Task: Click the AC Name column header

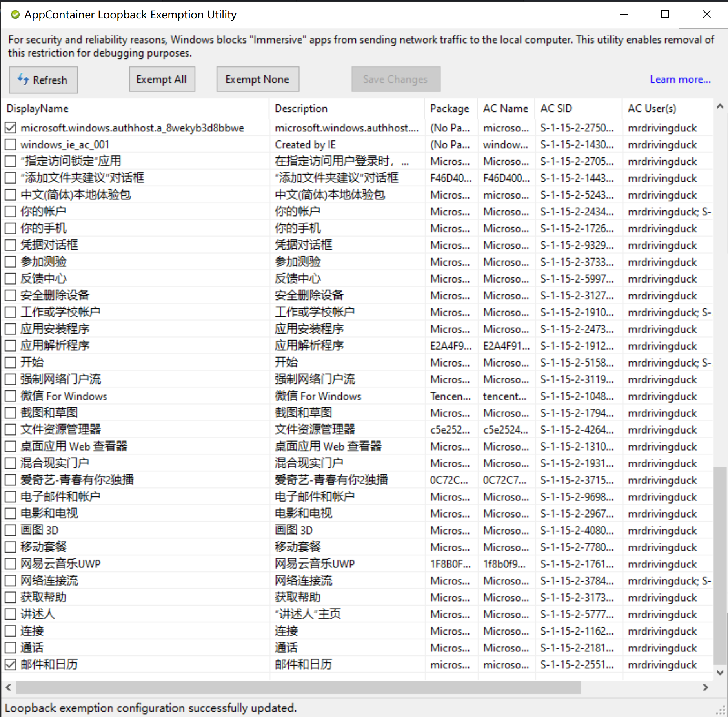Action: pos(506,109)
